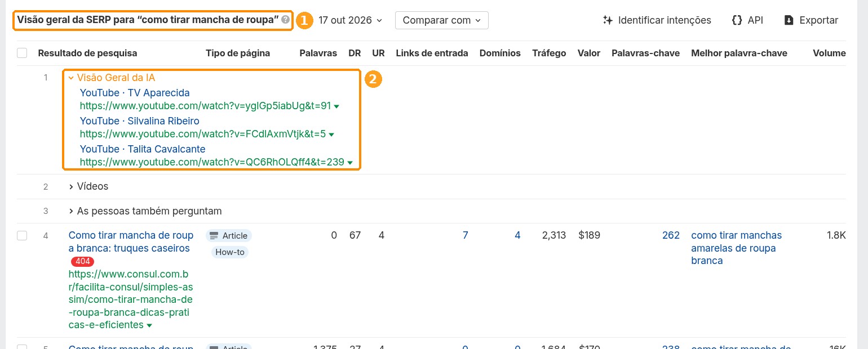Open the watch?v=QC6RhOLQff4 URL link
Screen dimensions: 868x349
[x=212, y=162]
